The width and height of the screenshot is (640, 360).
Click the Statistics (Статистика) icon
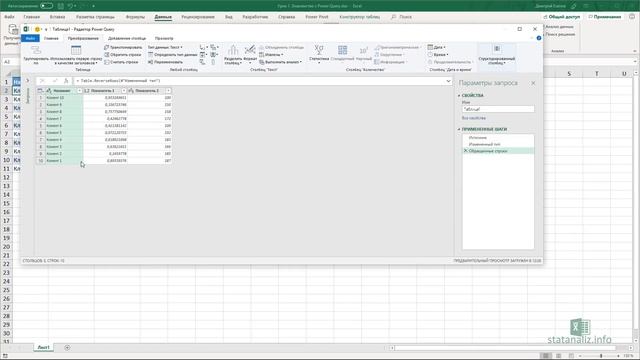pyautogui.click(x=319, y=50)
